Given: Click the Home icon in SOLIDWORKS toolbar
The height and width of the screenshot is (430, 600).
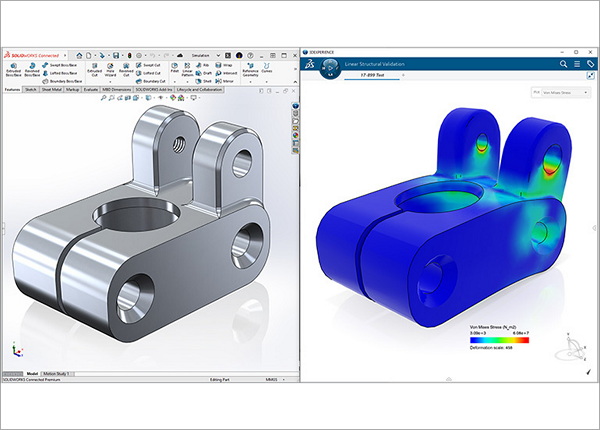Looking at the screenshot, I should point(79,55).
